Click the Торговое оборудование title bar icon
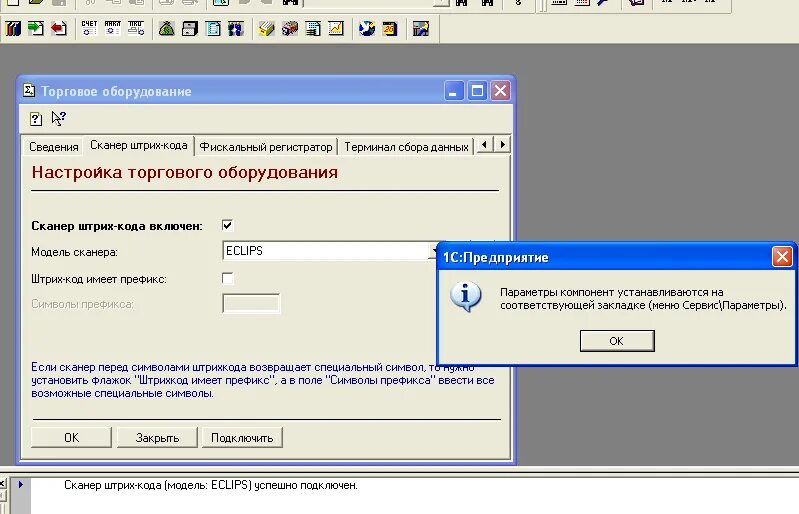 (x=29, y=91)
